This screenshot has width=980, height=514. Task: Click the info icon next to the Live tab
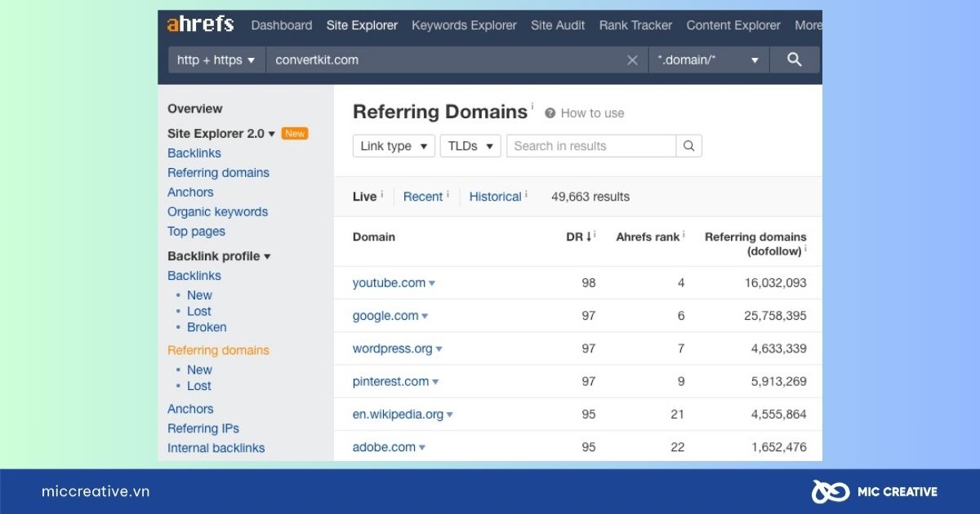(382, 194)
